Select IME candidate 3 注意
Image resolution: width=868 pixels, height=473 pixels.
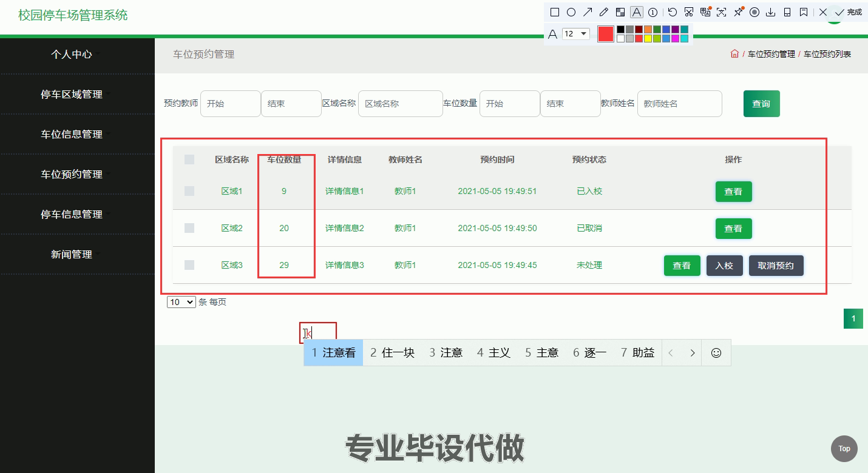446,352
